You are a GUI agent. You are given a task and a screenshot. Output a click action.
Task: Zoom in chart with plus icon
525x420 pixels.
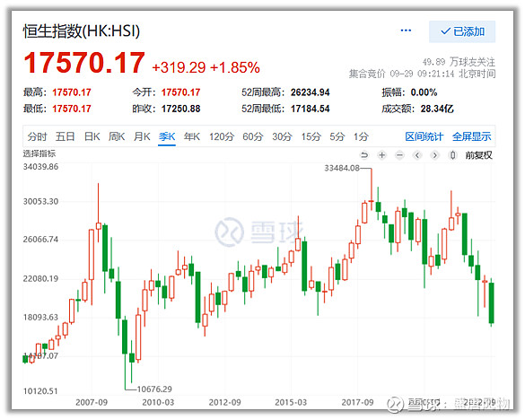[x=381, y=155]
